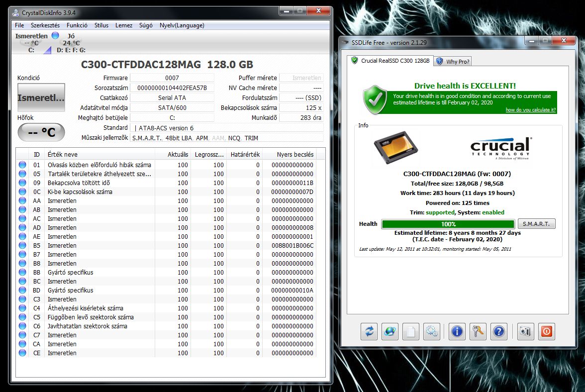
Task: Select row 'Áthelyezési kísérletek száma'
Action: tap(166, 308)
